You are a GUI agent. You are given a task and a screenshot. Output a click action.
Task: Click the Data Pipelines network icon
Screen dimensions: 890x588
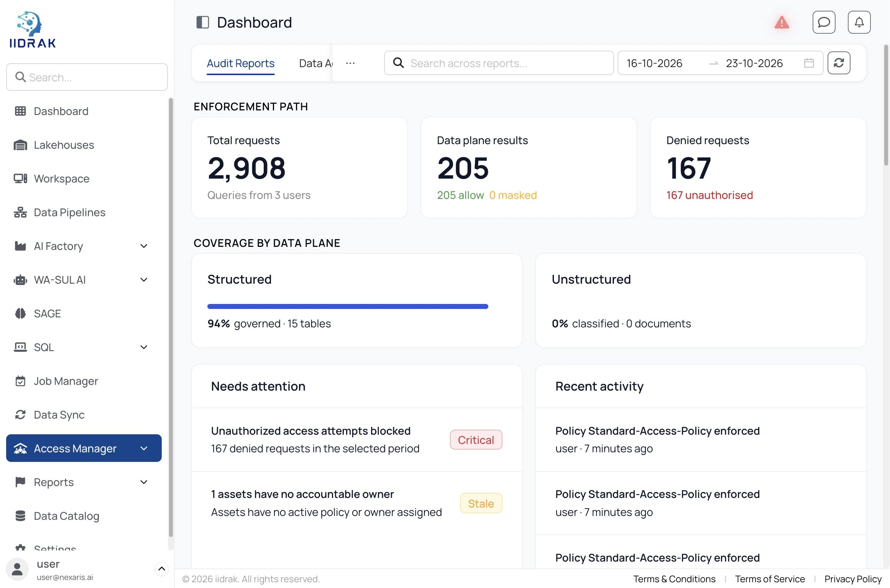[x=20, y=212]
